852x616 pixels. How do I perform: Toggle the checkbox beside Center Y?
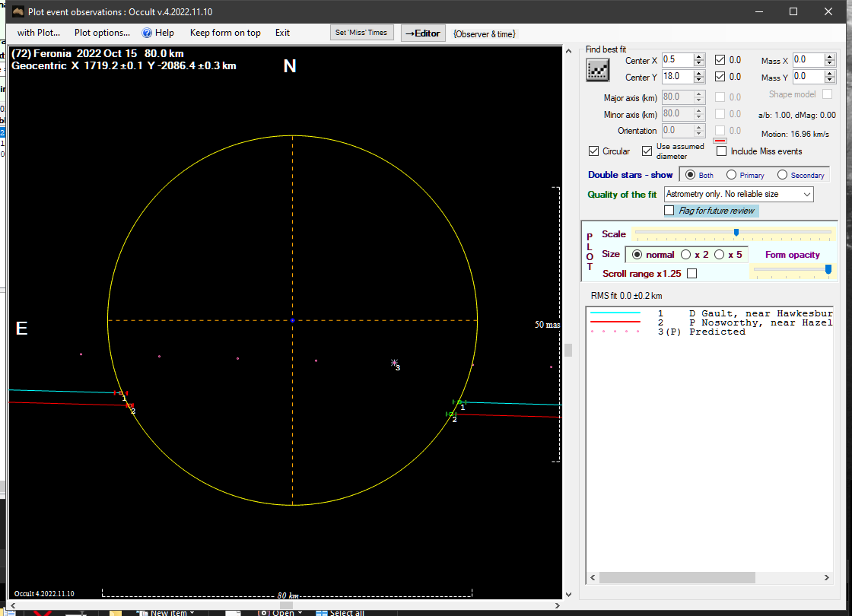click(x=720, y=77)
